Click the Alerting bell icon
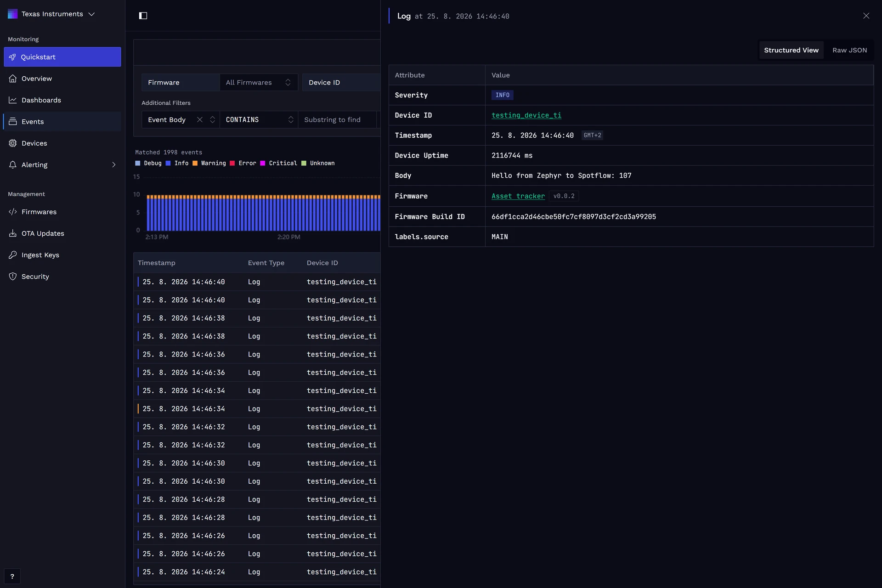 click(13, 165)
